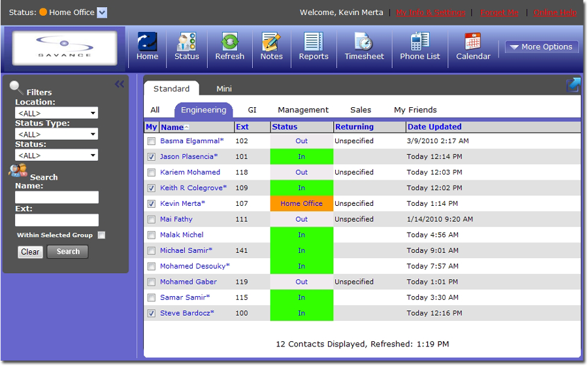The image size is (588, 366).
Task: Open the Reports toolbar icon
Action: (314, 46)
